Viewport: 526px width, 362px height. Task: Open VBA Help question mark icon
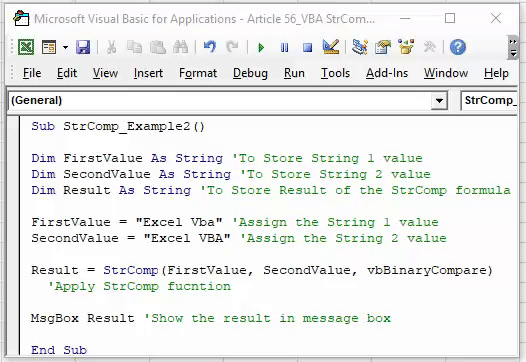(458, 47)
